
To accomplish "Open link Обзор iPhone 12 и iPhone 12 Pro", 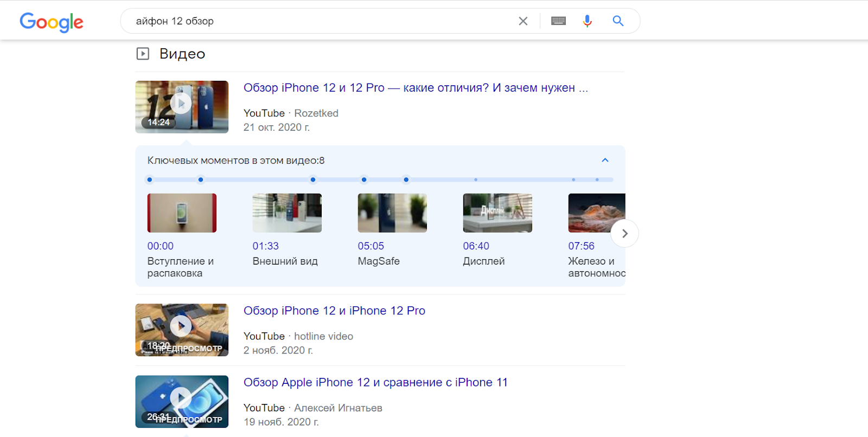I will (334, 311).
